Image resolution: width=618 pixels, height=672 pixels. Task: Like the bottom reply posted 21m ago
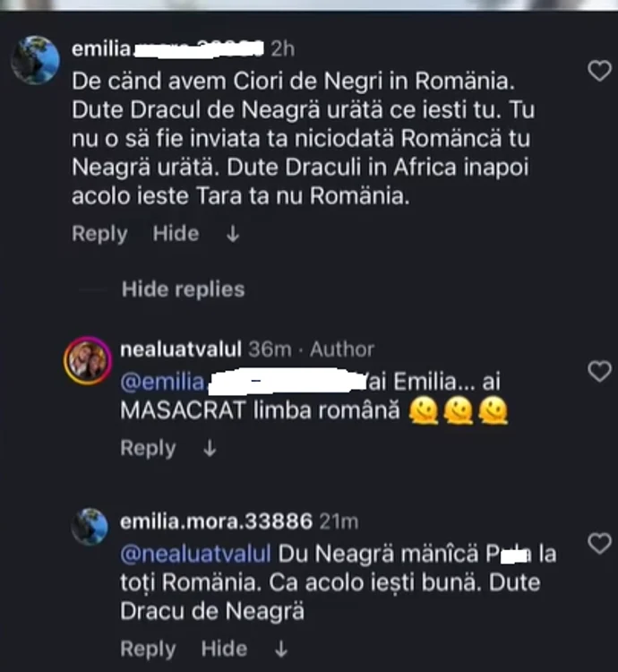(x=597, y=542)
